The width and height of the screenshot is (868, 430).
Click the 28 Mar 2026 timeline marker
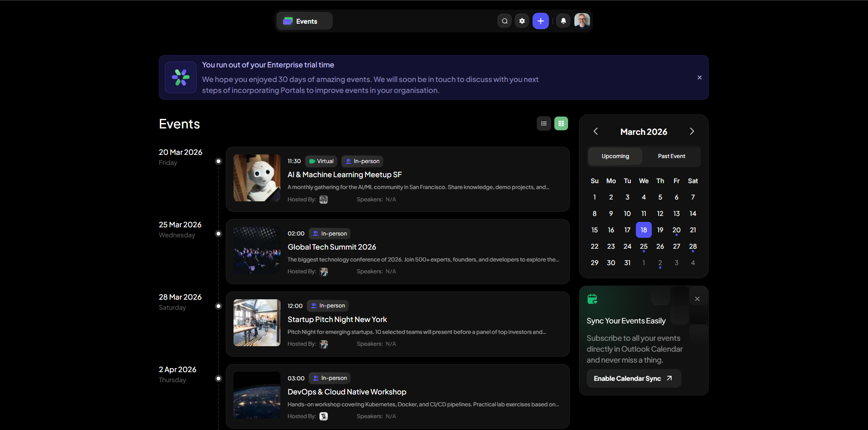point(218,306)
